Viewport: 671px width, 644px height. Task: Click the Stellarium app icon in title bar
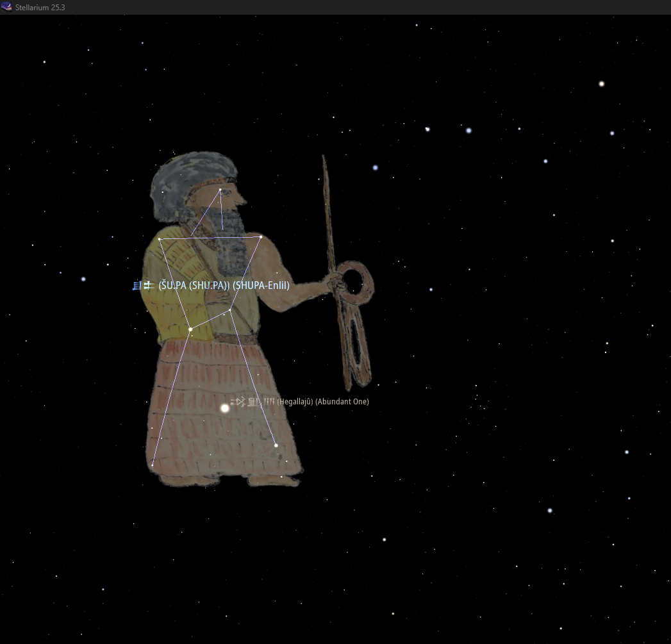click(x=7, y=6)
